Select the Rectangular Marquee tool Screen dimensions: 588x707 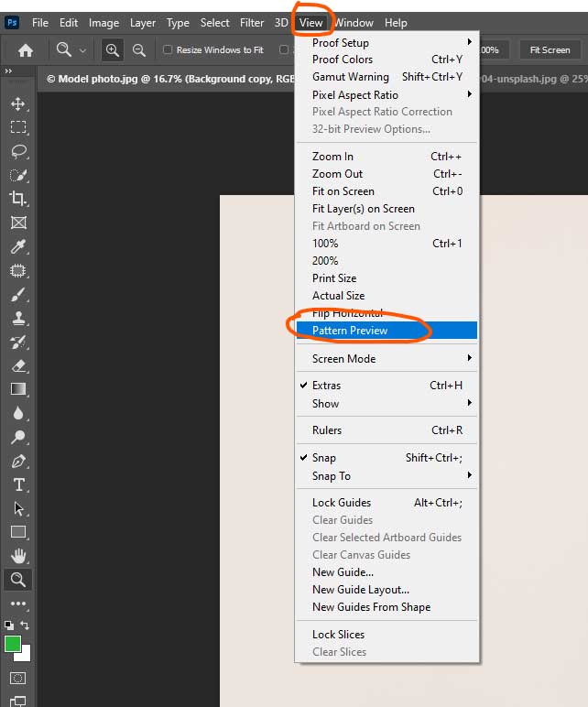point(18,127)
